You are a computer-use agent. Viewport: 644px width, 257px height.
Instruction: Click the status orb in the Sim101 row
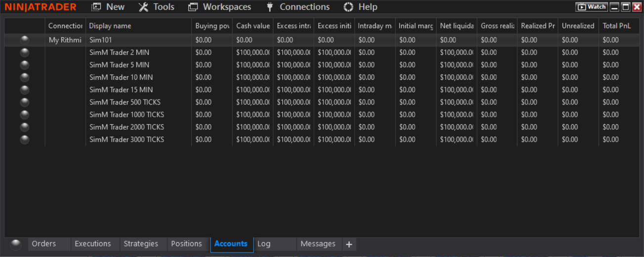pos(25,40)
